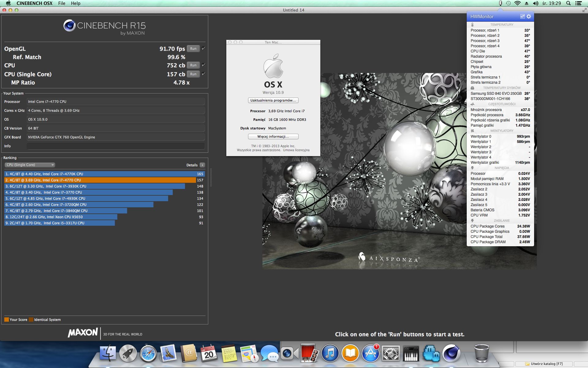Screen dimensions: 588x368
Task: Open HWMonitor settings gear
Action: [x=529, y=17]
